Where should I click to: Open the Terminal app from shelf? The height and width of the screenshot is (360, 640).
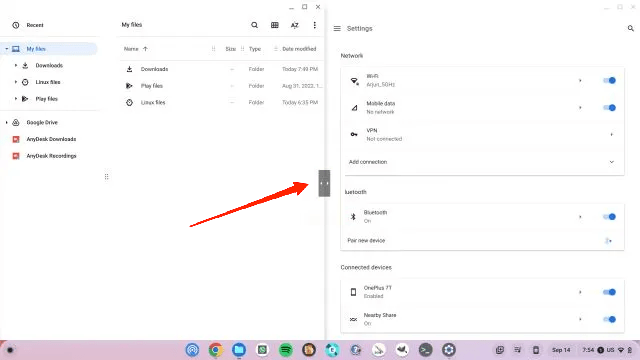point(425,350)
